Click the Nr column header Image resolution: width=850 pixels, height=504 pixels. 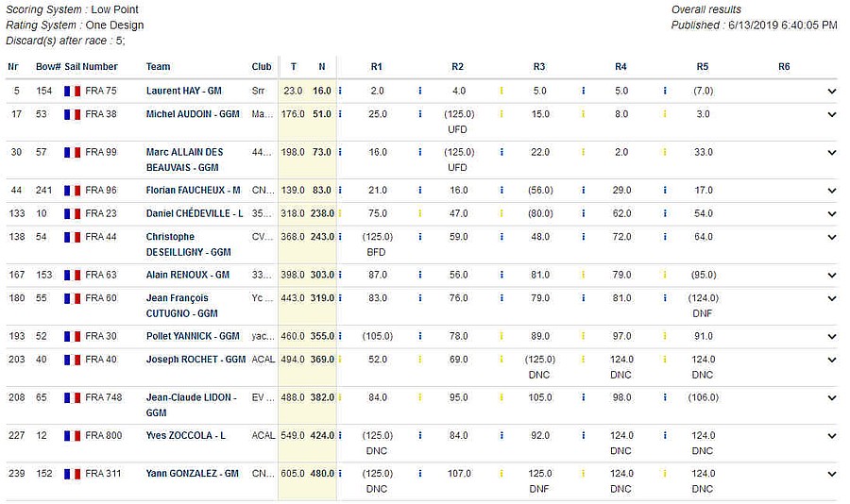point(13,66)
